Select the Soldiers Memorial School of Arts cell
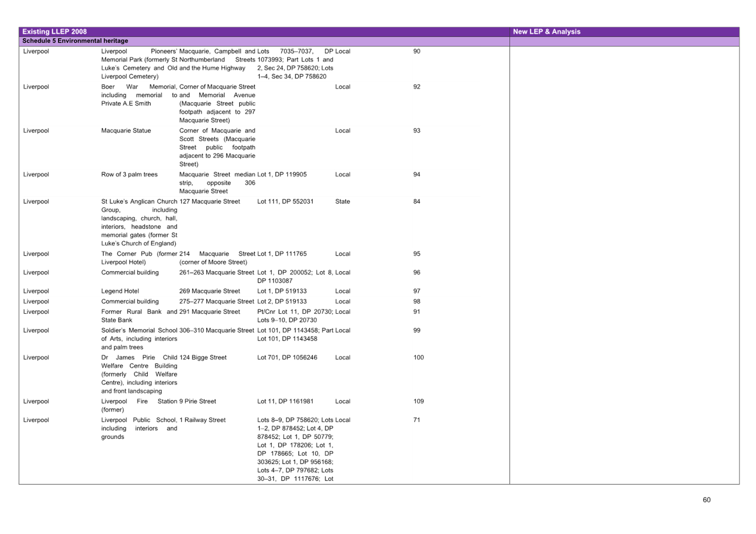 (x=139, y=339)
